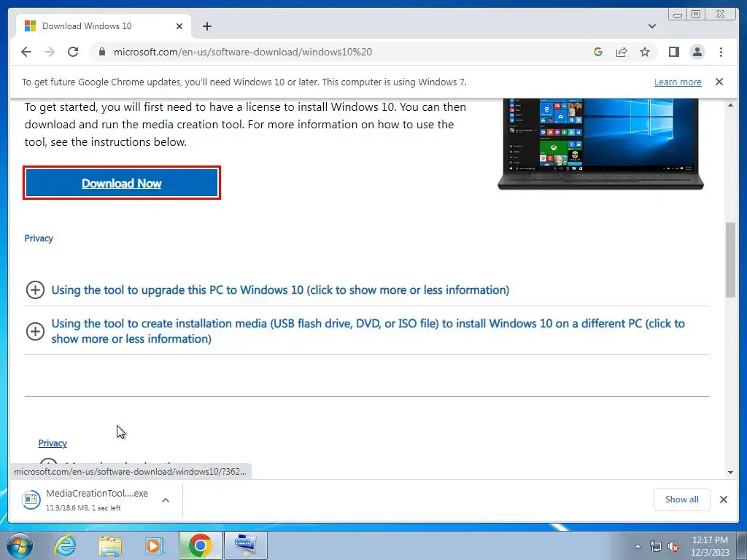Open the network tray icon
The height and width of the screenshot is (560, 747).
656,546
